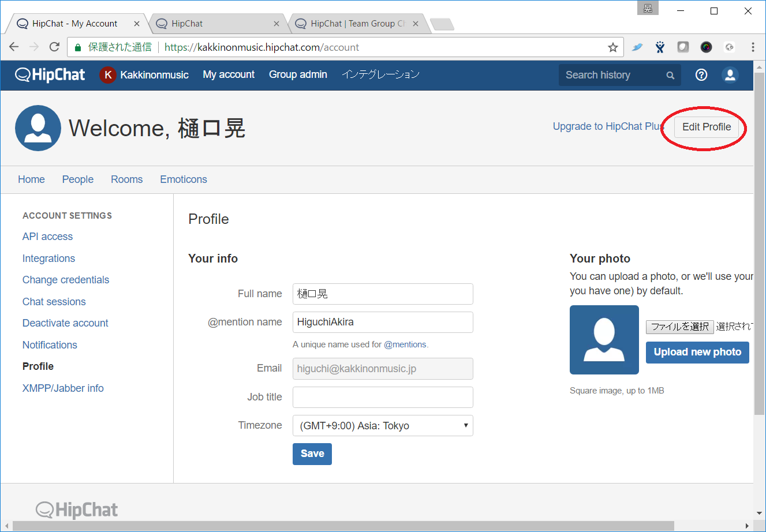Click the Chrome profile badge 晃

(648, 8)
